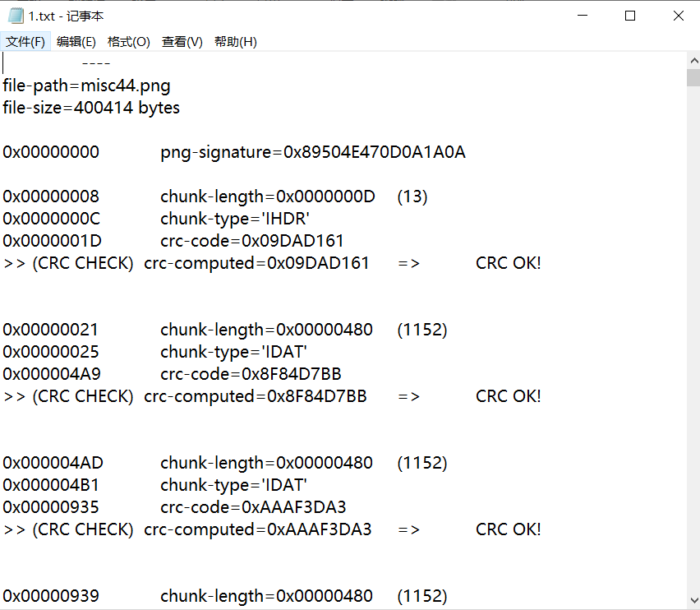Screen dimensions: 700x610
Task: Click the scrollbar up arrow
Action: coord(694,59)
